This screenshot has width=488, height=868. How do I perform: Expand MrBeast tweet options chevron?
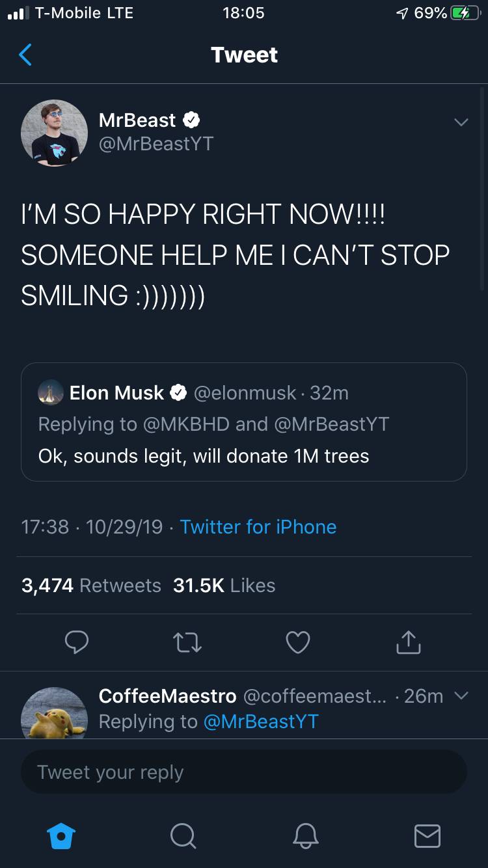point(461,122)
